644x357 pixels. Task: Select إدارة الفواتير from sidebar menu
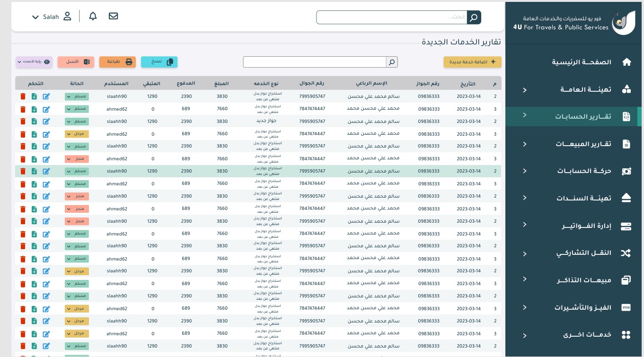click(x=586, y=226)
